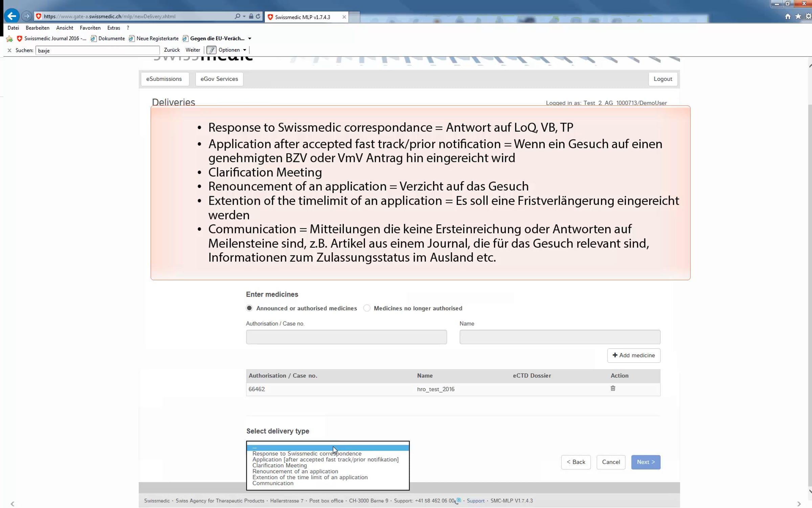Image resolution: width=812 pixels, height=508 pixels.
Task: Open the Gegen die EU-Veräch... favorite
Action: 213,39
